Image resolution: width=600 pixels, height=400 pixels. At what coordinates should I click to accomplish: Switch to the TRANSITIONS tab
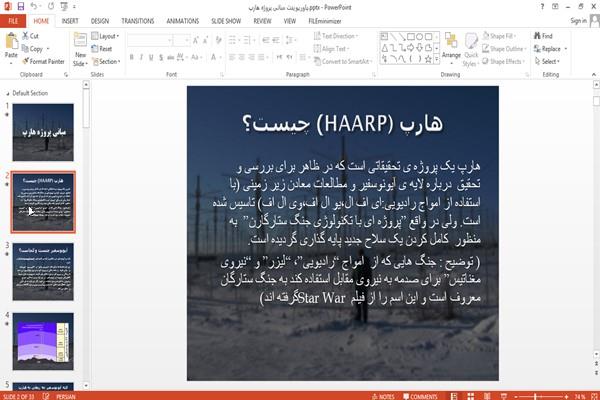pos(138,21)
